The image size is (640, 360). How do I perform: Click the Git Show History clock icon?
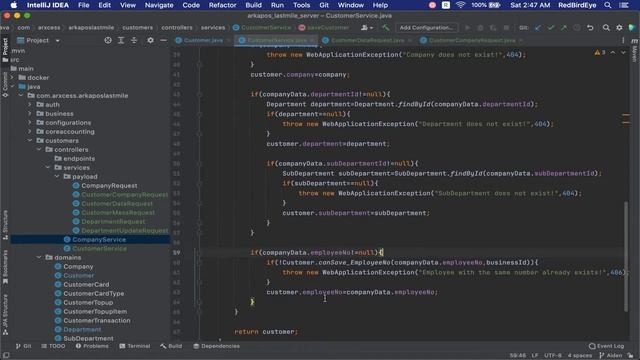tap(577, 28)
